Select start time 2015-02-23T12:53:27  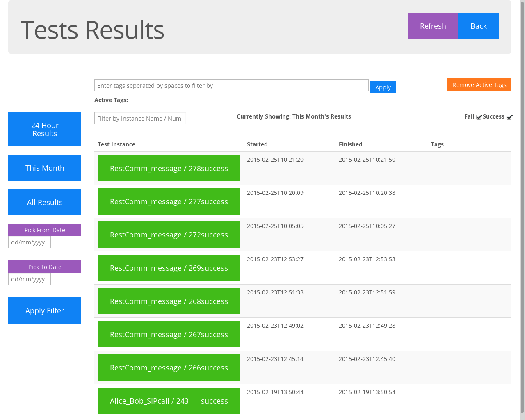(x=275, y=259)
